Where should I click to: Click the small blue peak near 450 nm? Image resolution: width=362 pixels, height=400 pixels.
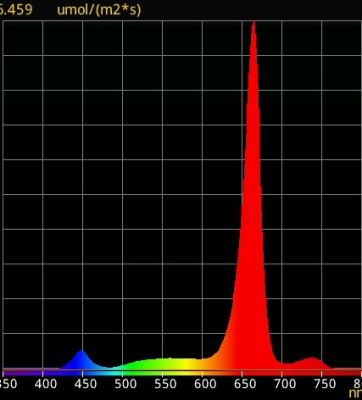81,359
